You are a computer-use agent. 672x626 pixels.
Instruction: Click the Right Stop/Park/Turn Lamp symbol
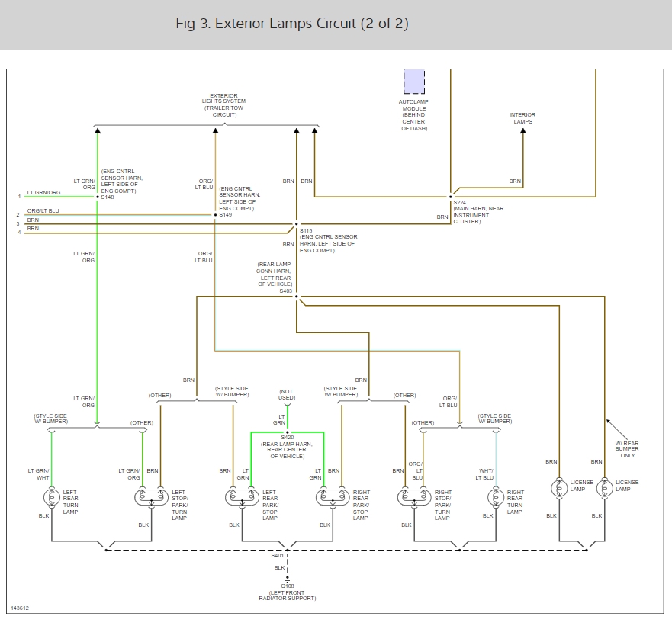414,498
